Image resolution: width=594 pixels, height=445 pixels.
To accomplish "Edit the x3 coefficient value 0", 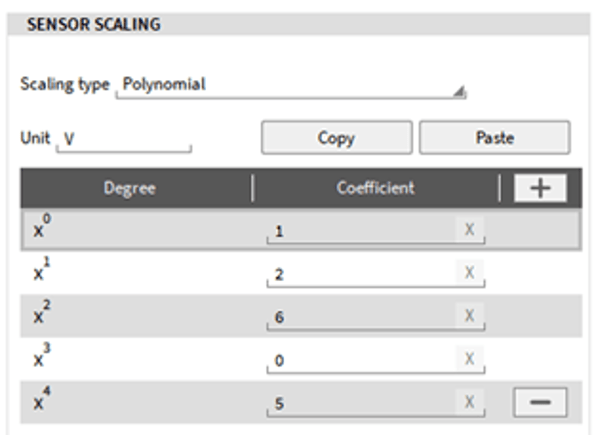I will click(362, 361).
